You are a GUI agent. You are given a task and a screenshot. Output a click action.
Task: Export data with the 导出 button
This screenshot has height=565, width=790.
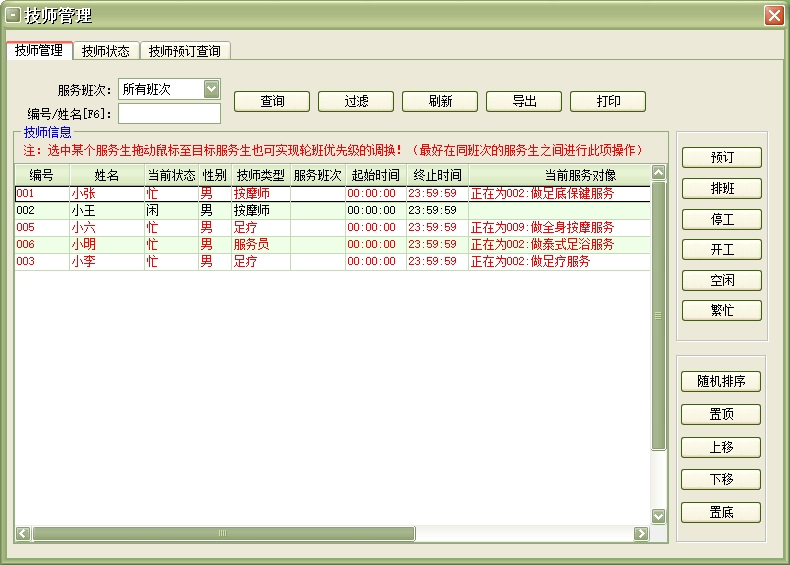(524, 101)
